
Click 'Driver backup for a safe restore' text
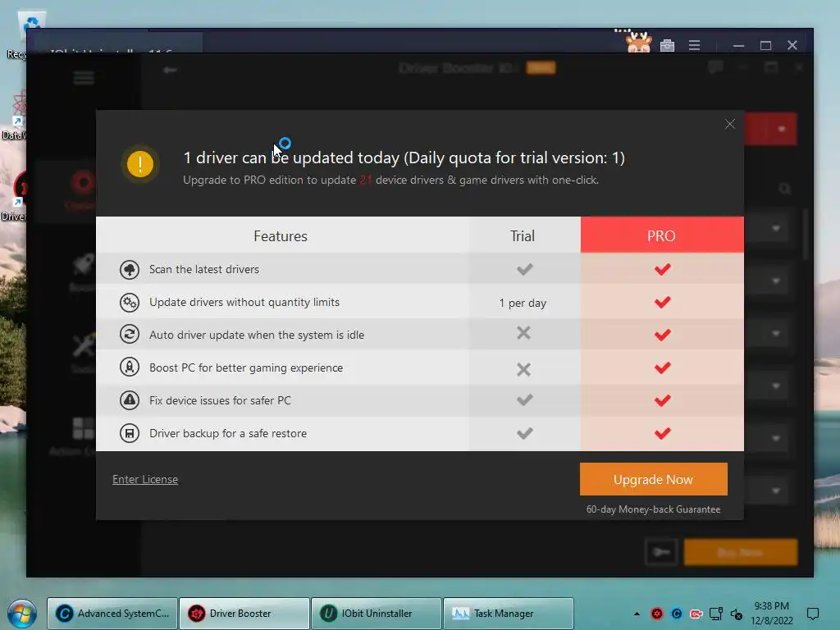pos(228,433)
